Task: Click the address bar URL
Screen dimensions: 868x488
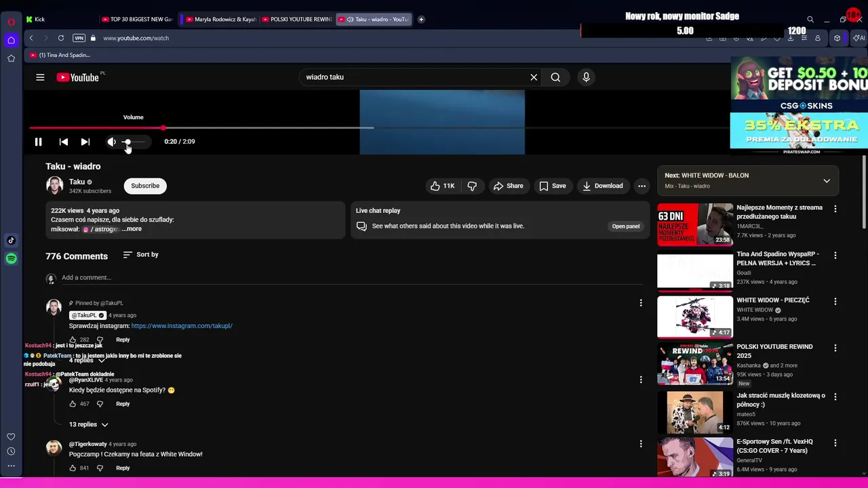Action: (x=136, y=38)
